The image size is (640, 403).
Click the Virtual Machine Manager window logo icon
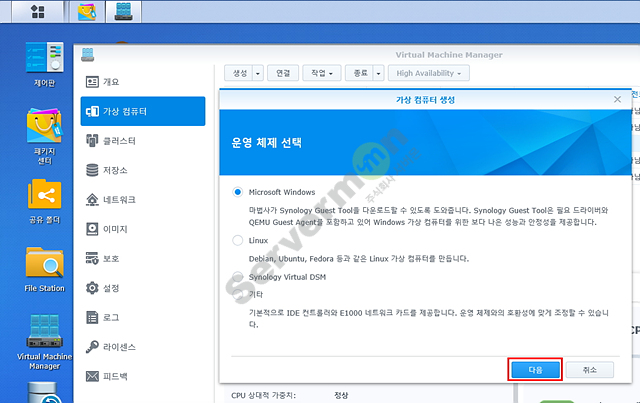pyautogui.click(x=87, y=55)
